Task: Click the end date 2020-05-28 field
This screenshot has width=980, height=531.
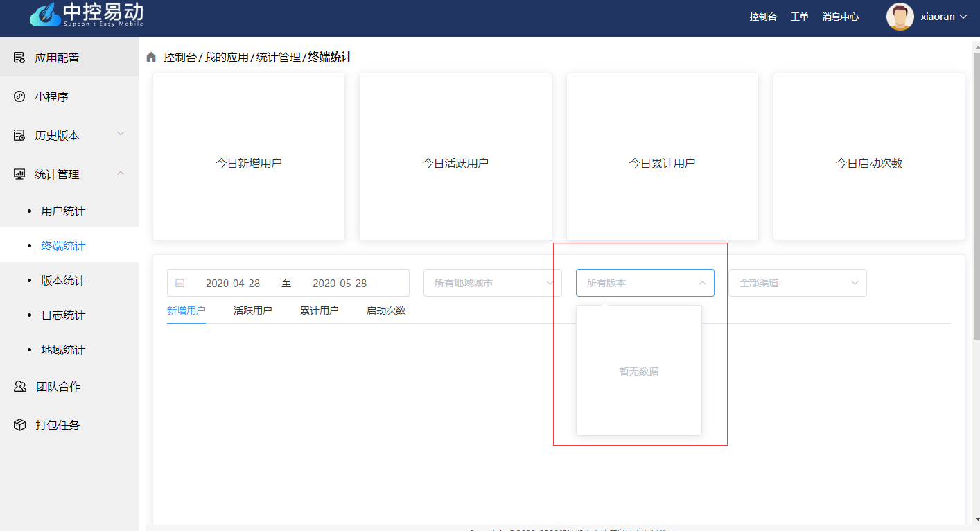Action: (x=340, y=283)
